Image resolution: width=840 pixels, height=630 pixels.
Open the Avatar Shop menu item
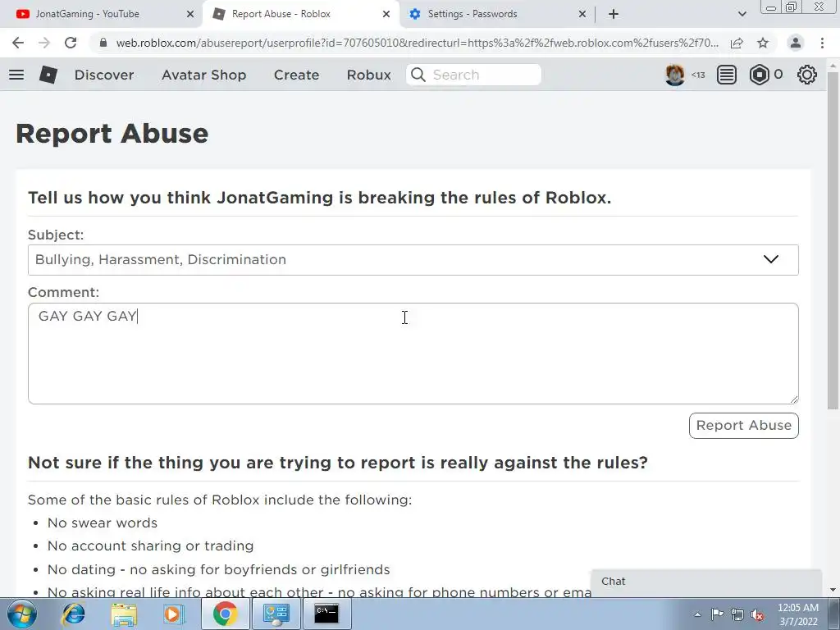(203, 75)
